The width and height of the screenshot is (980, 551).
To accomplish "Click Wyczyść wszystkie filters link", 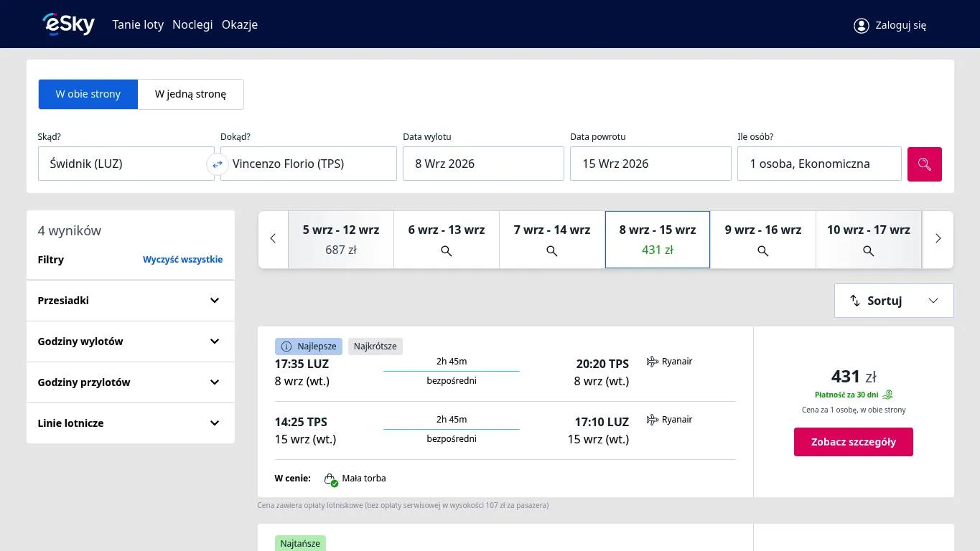I will pyautogui.click(x=182, y=260).
